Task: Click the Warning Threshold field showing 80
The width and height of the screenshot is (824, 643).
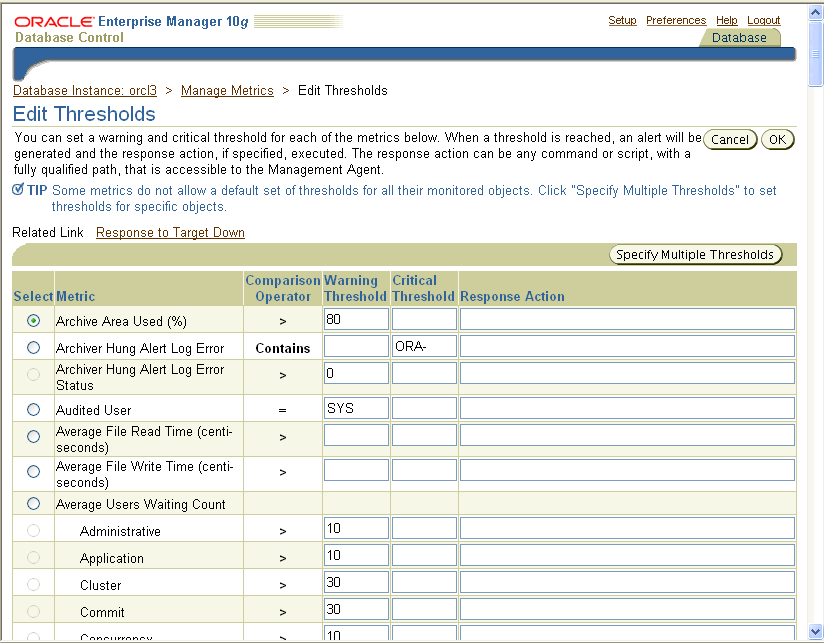Action: click(x=356, y=319)
